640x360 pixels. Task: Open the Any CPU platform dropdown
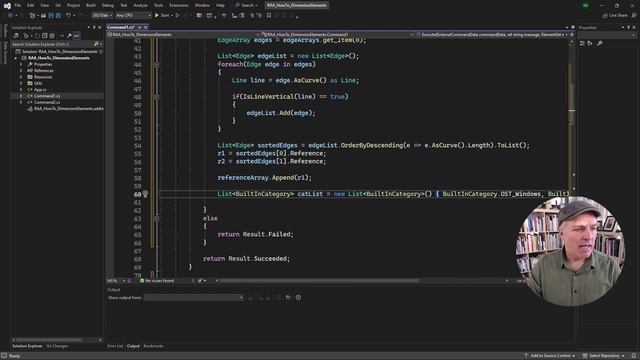133,16
